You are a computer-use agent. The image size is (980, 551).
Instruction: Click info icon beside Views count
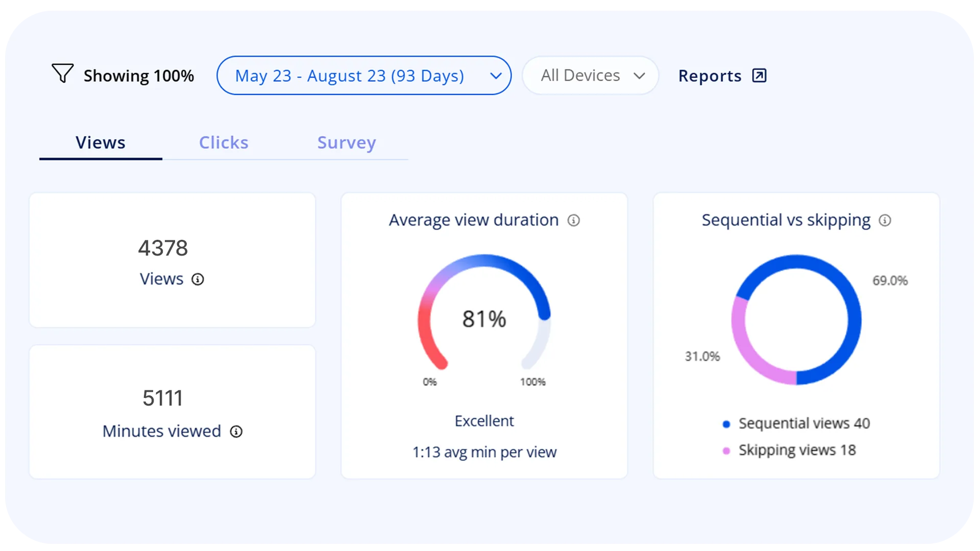pos(198,280)
